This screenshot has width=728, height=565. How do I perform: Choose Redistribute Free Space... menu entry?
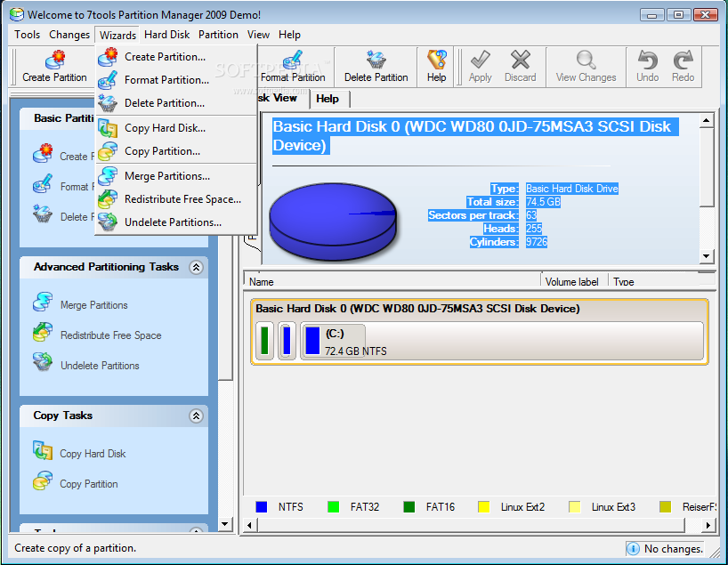176,199
